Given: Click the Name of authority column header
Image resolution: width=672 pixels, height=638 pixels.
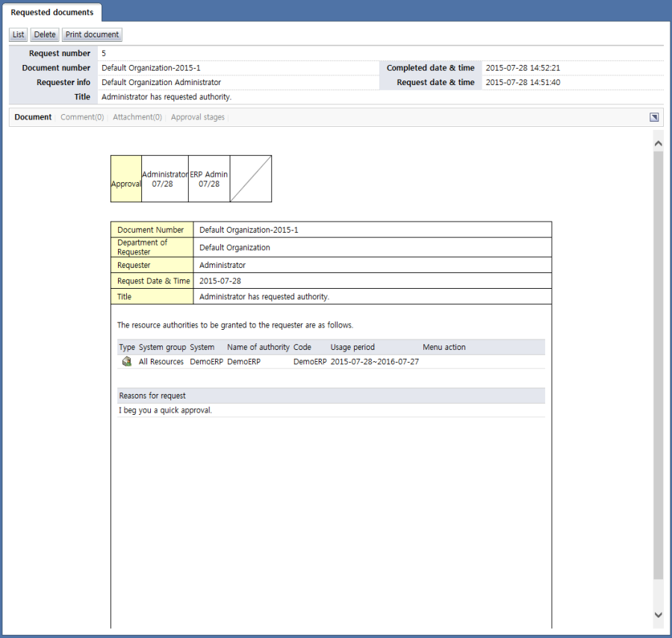Looking at the screenshot, I should [x=258, y=347].
